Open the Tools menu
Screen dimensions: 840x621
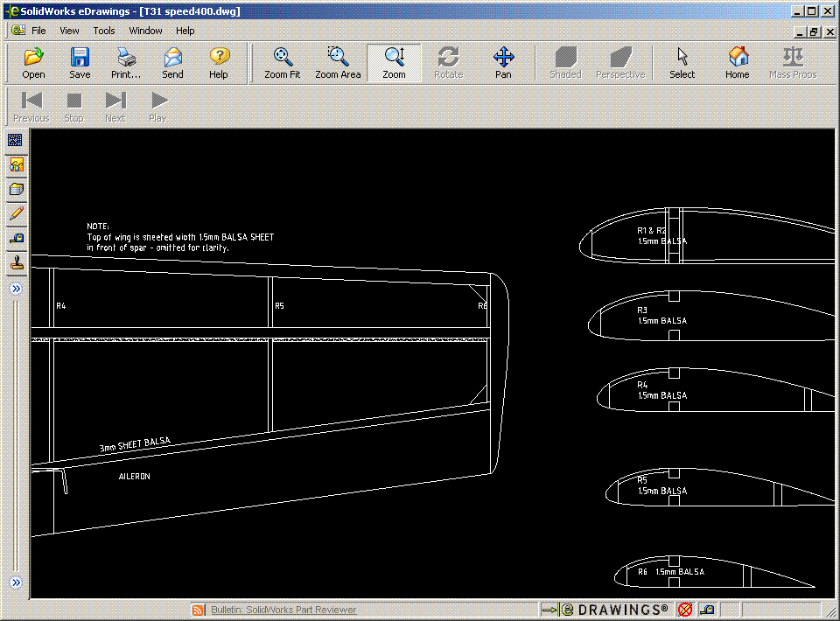click(x=104, y=31)
